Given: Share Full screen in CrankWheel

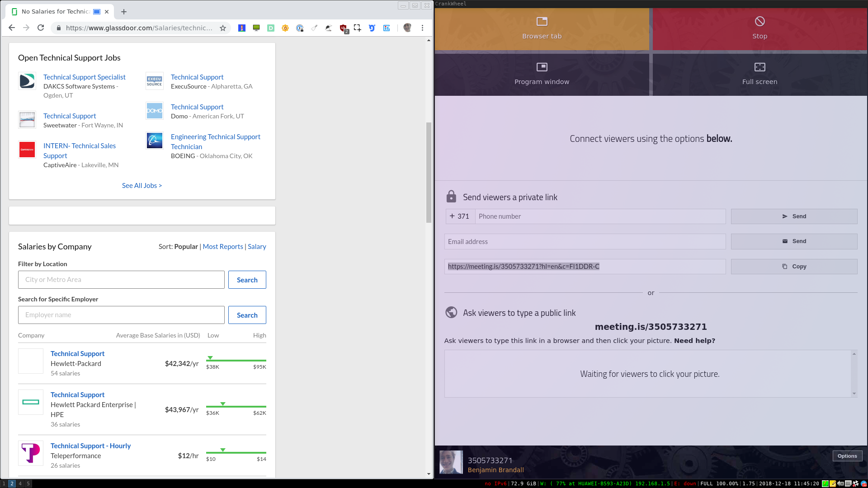Looking at the screenshot, I should click(x=759, y=75).
